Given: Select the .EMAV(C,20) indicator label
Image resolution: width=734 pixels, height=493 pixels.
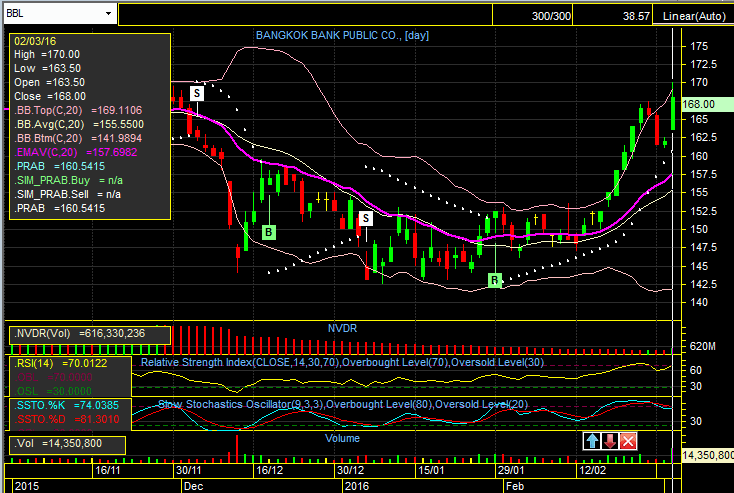Looking at the screenshot, I should [75, 153].
